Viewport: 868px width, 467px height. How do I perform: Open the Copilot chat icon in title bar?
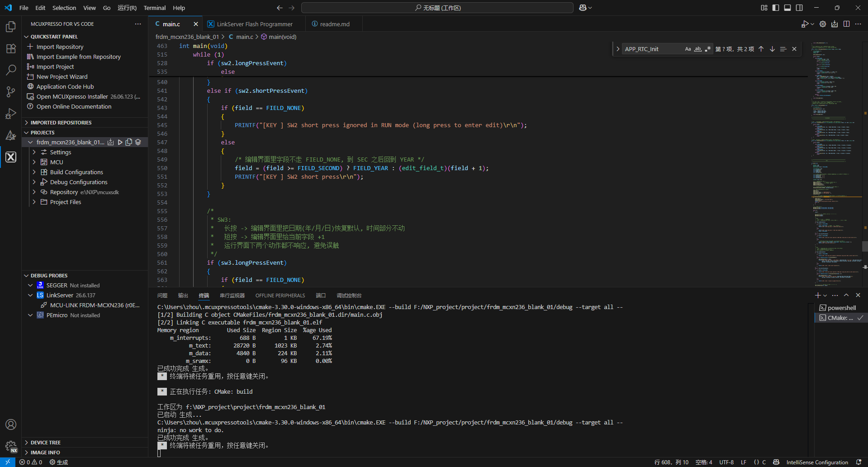(x=583, y=8)
